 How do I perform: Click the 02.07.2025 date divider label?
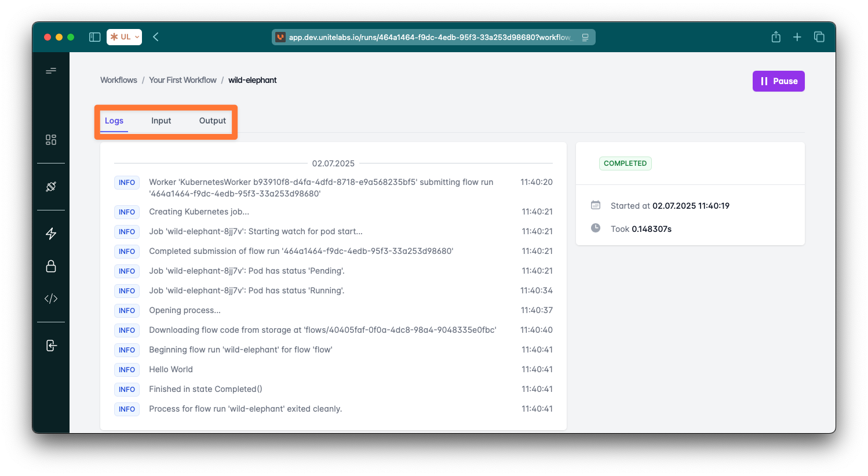[x=333, y=163]
